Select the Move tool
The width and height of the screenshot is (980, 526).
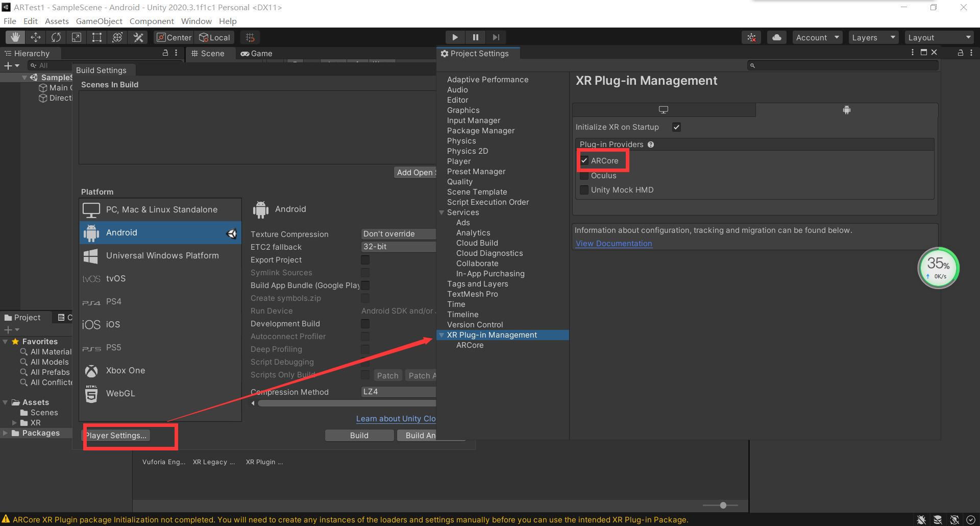click(x=35, y=37)
